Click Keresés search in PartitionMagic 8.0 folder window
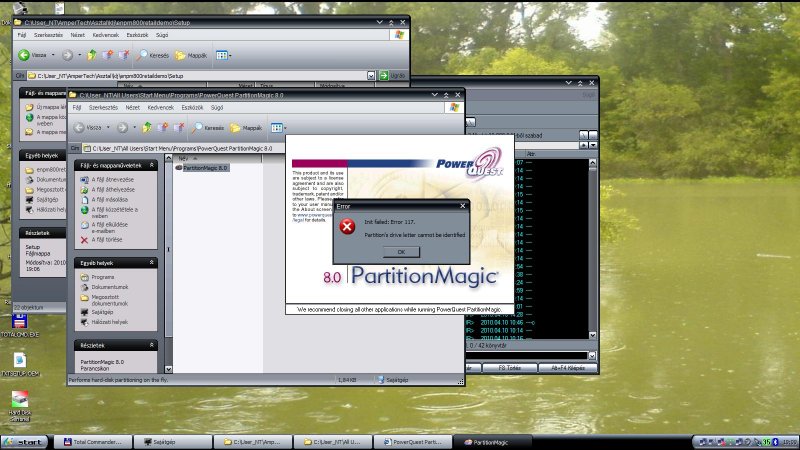 (x=208, y=128)
